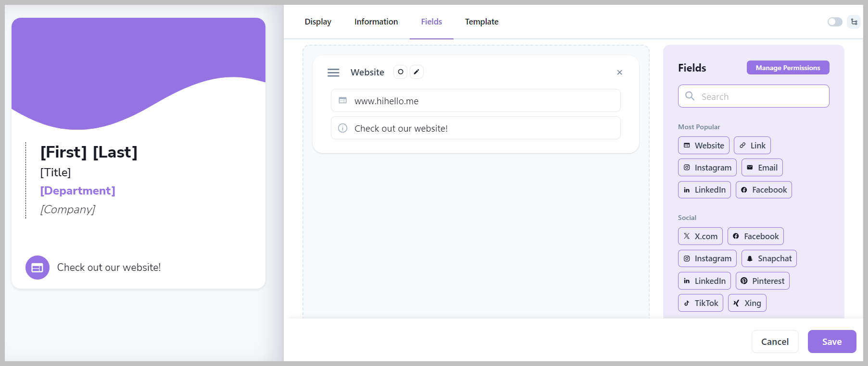Add Instagram from Most Popular

pyautogui.click(x=707, y=168)
